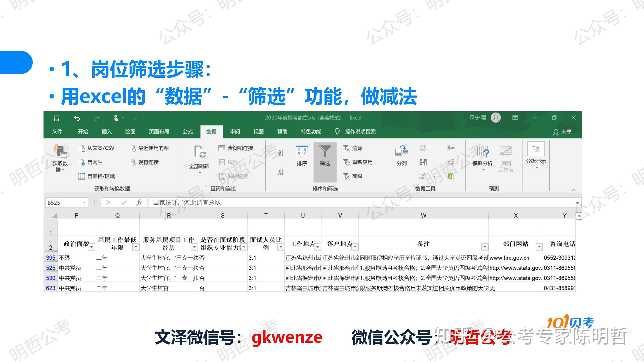This screenshot has width=644, height=362.
Task: Click cell 不限 in row 395
Action: [76, 258]
